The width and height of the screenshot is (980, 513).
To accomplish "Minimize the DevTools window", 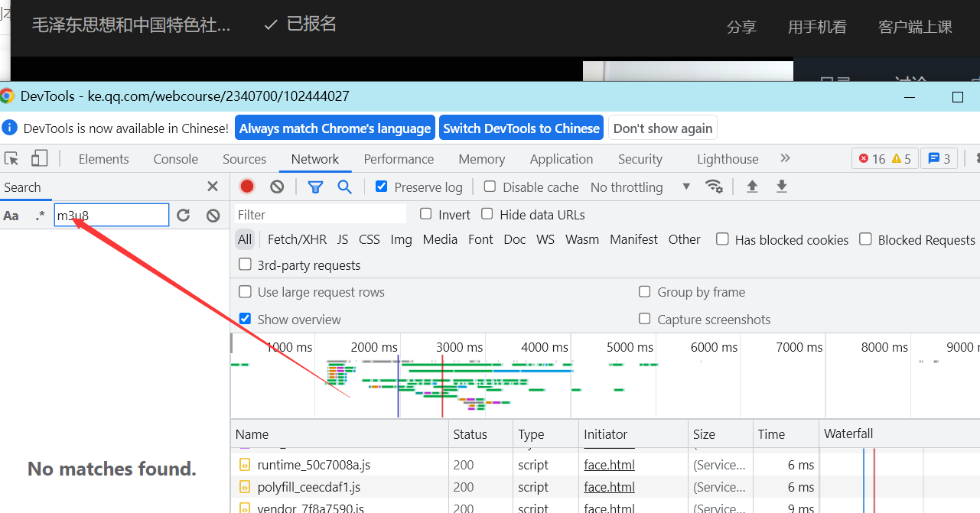I will [910, 97].
